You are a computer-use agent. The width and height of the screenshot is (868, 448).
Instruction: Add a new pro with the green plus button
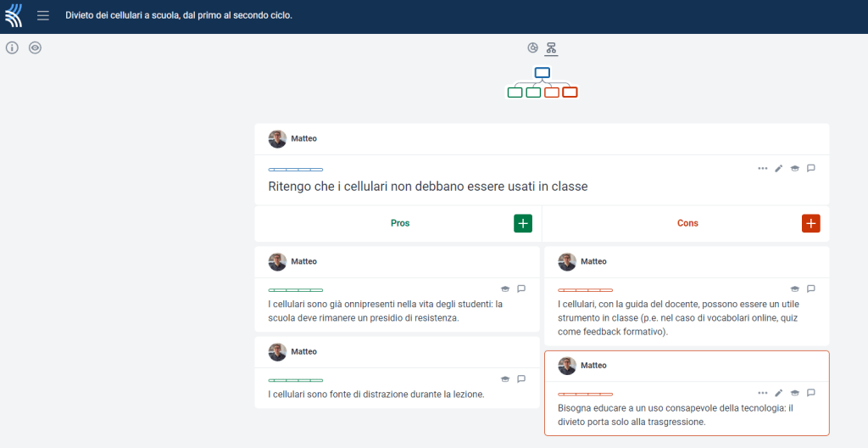pyautogui.click(x=523, y=223)
